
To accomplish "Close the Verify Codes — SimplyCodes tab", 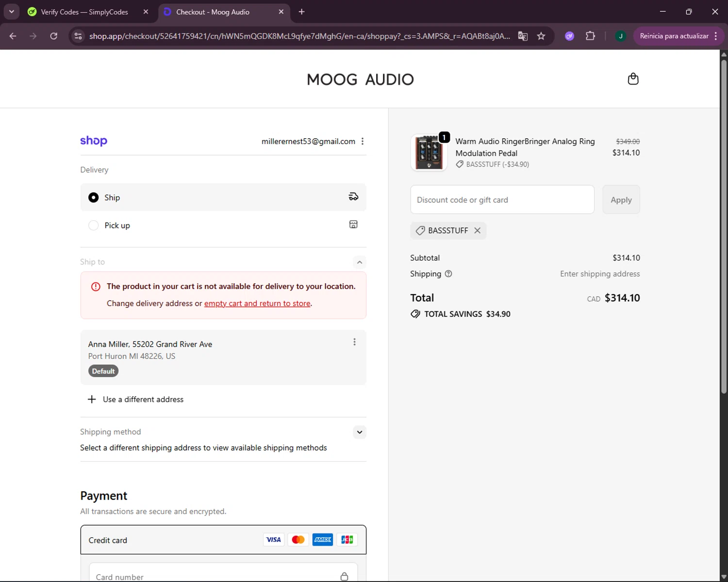I will pos(146,12).
